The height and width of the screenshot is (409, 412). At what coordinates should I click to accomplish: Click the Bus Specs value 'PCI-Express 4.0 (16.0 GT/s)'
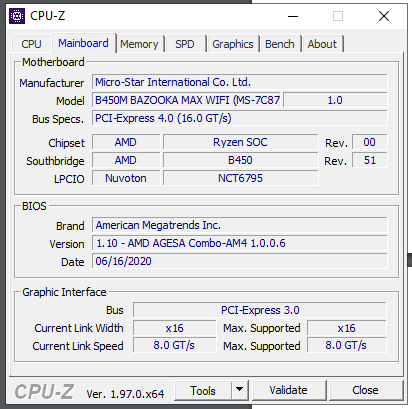coord(240,118)
